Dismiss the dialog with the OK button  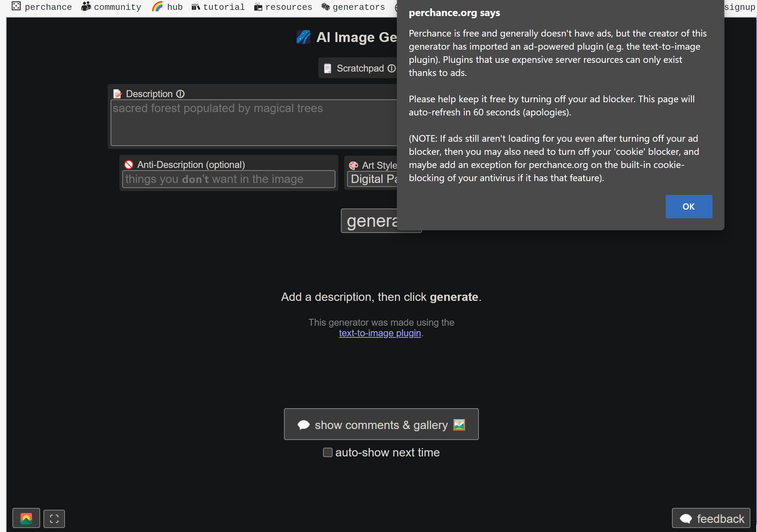[688, 206]
